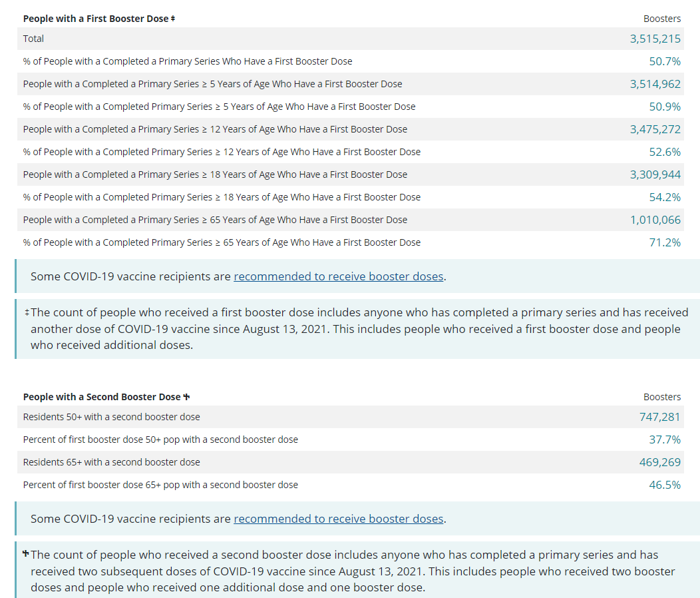Select the 50.7% first booster percentage
The image size is (700, 598).
[665, 61]
